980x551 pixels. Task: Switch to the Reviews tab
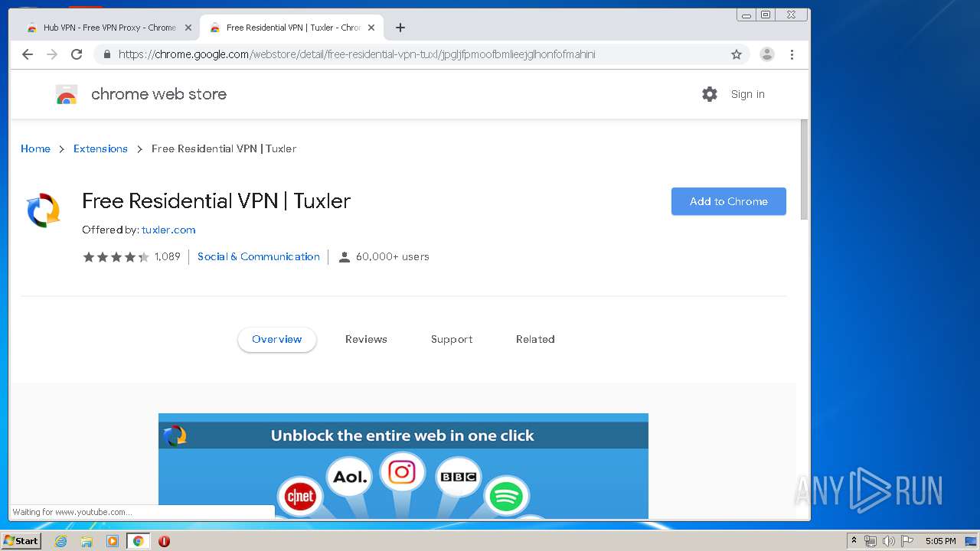tap(366, 339)
